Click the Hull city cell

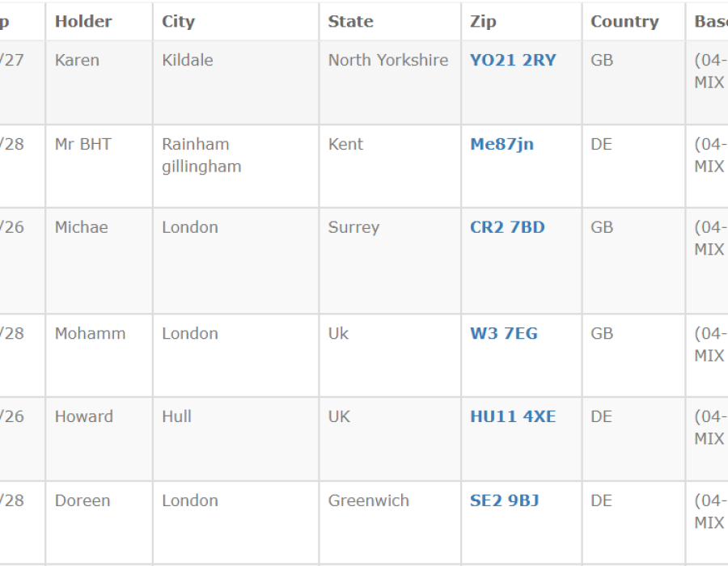[x=176, y=417]
